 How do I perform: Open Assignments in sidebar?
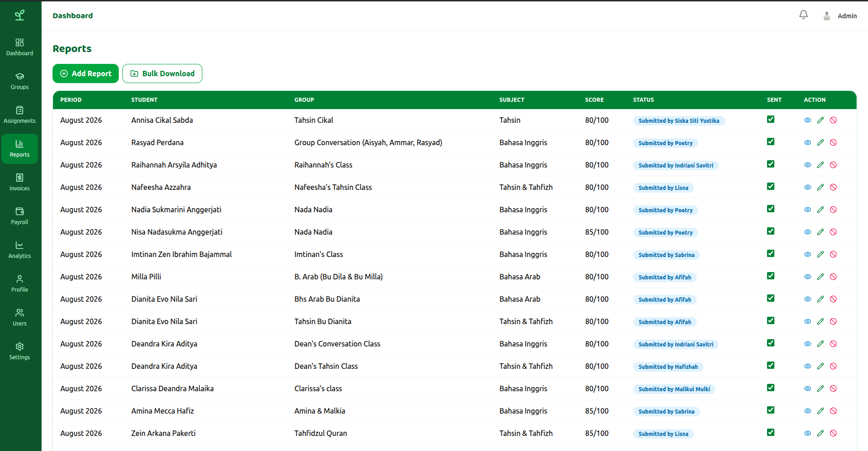(x=20, y=115)
